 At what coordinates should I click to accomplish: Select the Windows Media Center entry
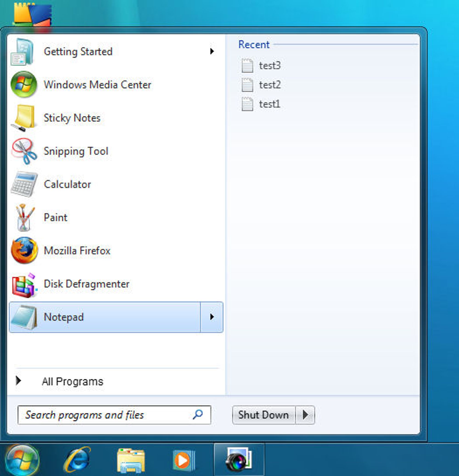pyautogui.click(x=116, y=85)
